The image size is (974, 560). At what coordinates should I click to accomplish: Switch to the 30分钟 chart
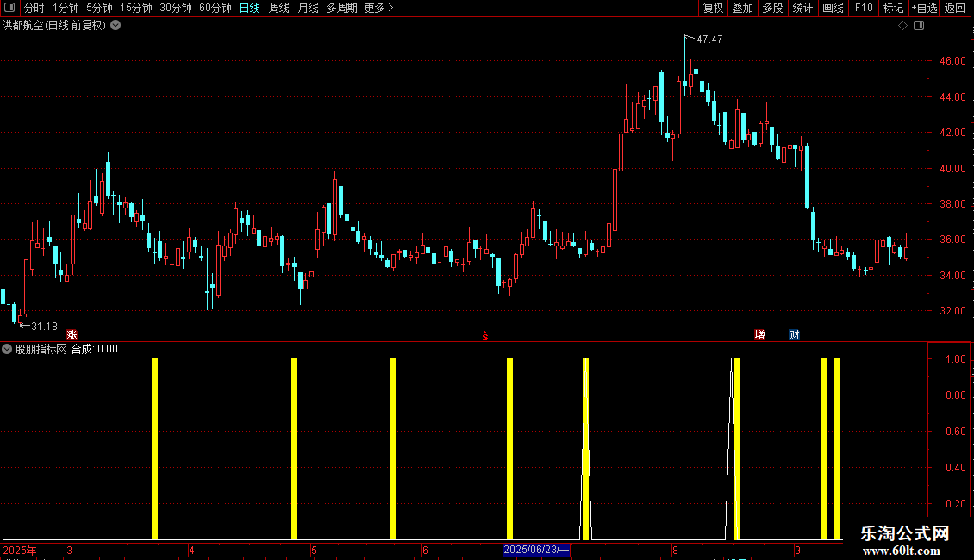click(176, 8)
